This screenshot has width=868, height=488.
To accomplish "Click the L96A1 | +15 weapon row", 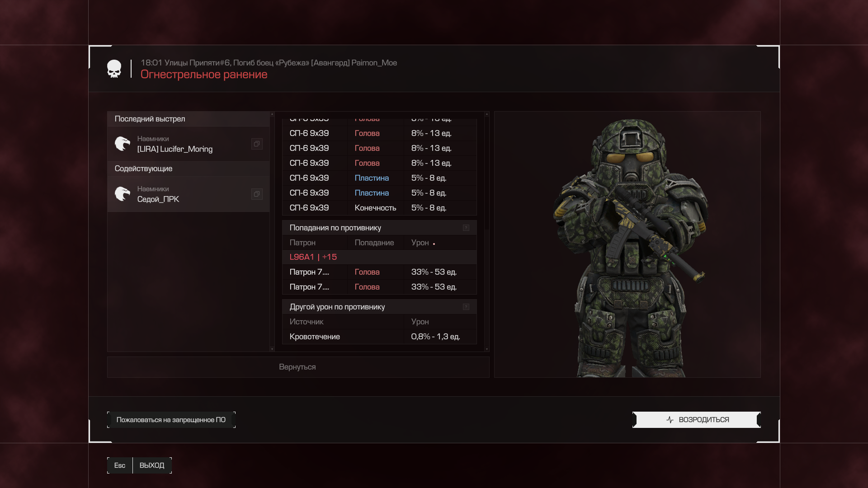I will (379, 257).
